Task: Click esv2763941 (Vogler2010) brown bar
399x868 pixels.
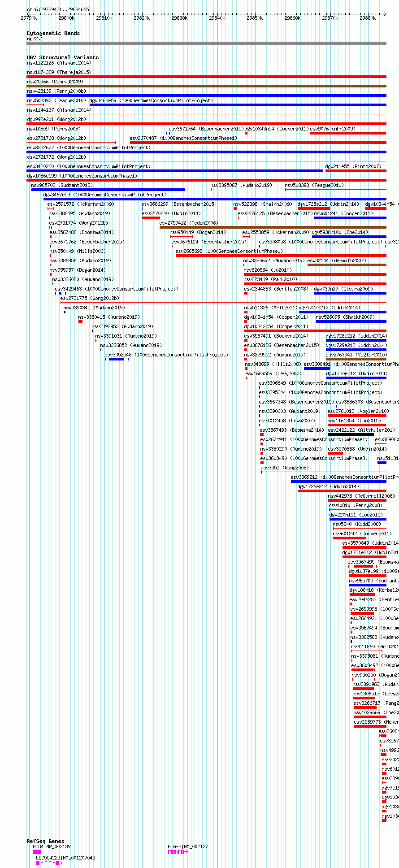Action: pos(356,359)
